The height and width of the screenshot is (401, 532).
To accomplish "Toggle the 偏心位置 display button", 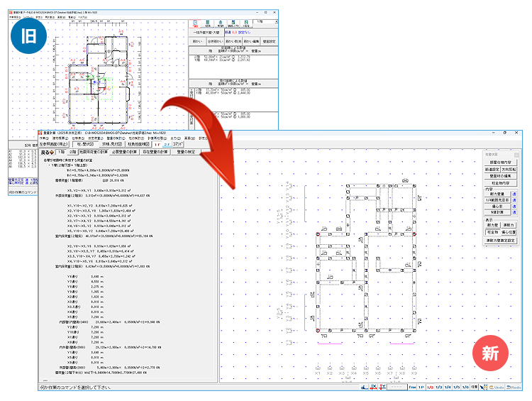I will [x=509, y=233].
